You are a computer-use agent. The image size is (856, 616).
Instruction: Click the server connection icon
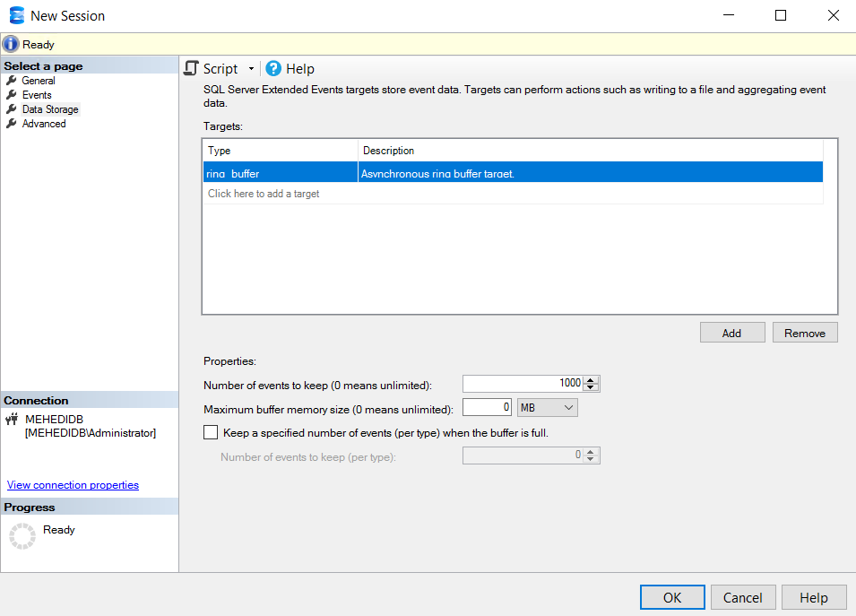[13, 420]
